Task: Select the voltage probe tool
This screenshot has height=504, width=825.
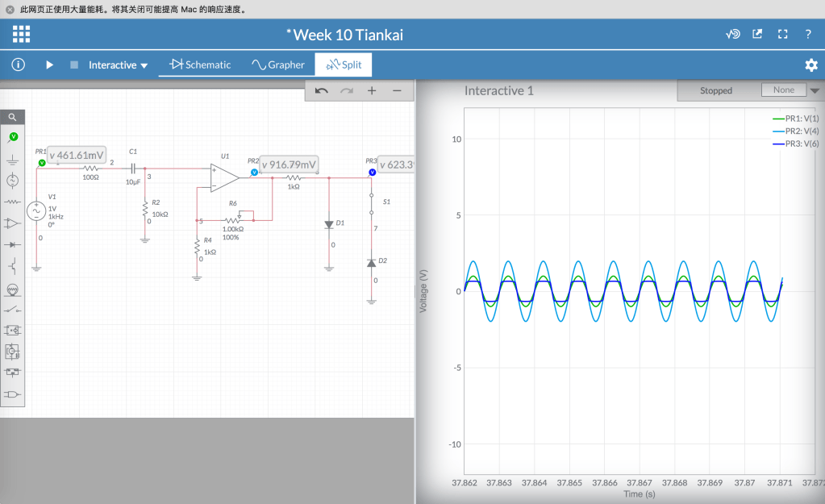Action: tap(13, 137)
